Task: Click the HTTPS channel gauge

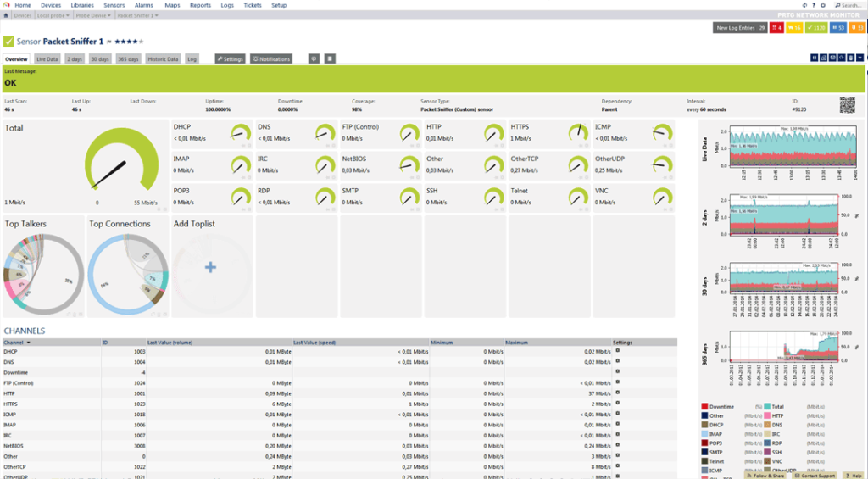Action: coord(578,133)
